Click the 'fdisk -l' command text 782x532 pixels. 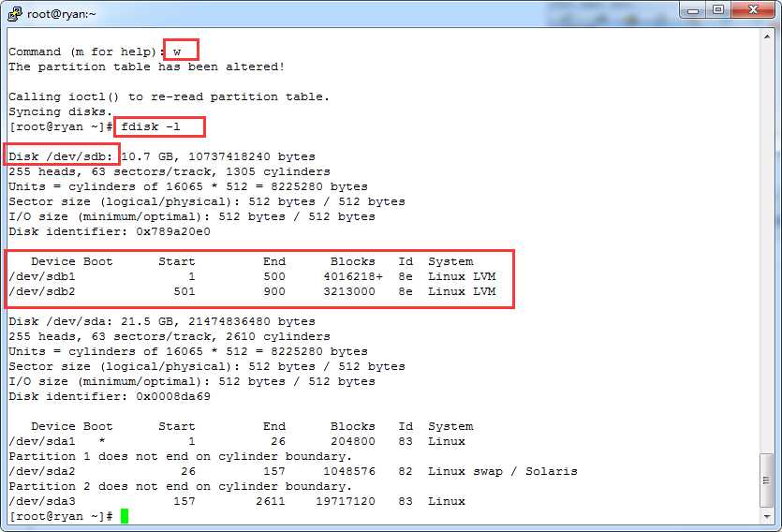[151, 126]
